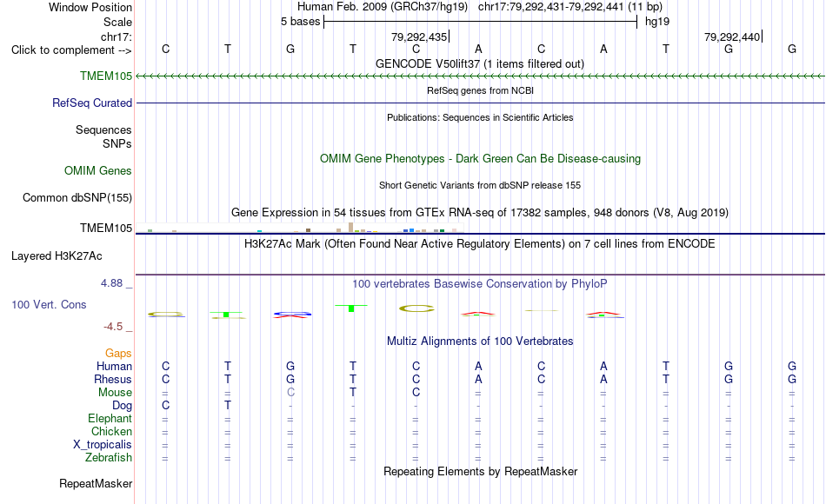The image size is (826, 504).
Task: Click the GTEx Gene Expression track title
Action: click(x=480, y=213)
